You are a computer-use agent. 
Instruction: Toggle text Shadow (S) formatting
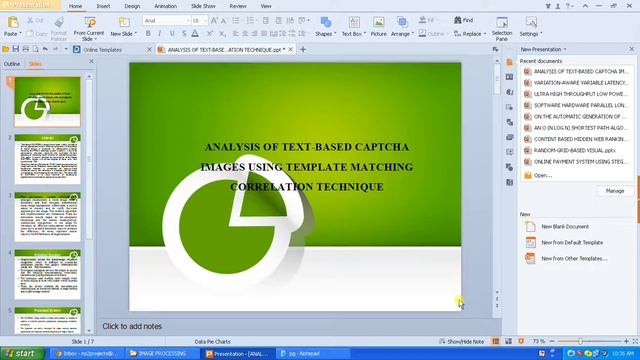click(x=184, y=33)
